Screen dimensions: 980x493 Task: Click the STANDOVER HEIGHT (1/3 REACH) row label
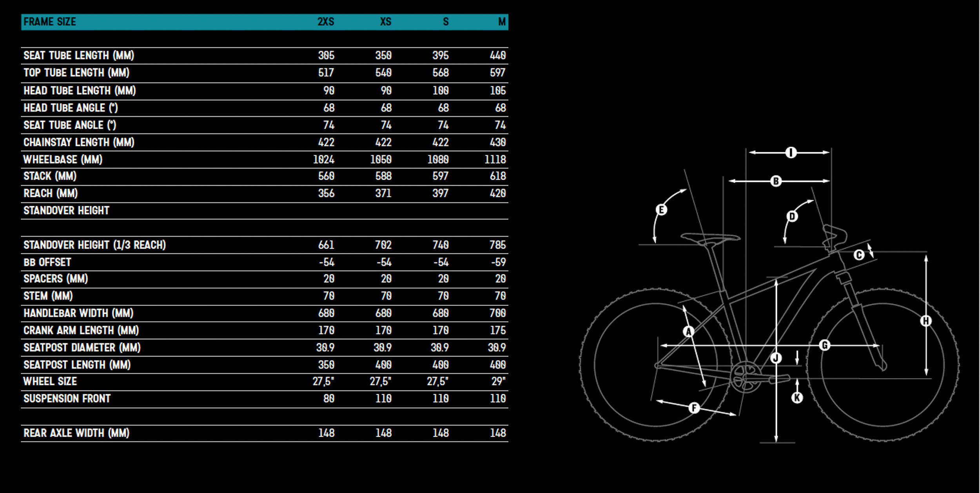94,245
